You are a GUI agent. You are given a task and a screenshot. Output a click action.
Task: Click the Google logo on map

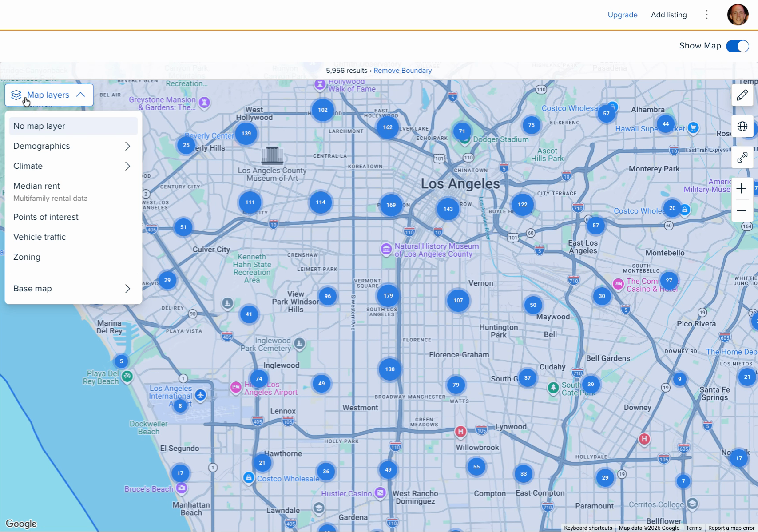tap(21, 524)
